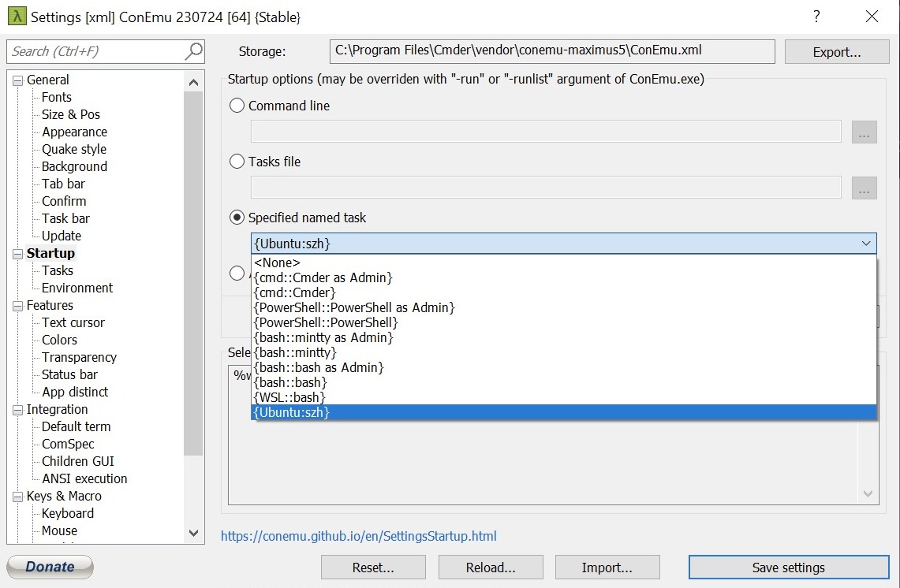Open the Fonts settings page
Image resolution: width=900 pixels, height=588 pixels.
point(56,98)
